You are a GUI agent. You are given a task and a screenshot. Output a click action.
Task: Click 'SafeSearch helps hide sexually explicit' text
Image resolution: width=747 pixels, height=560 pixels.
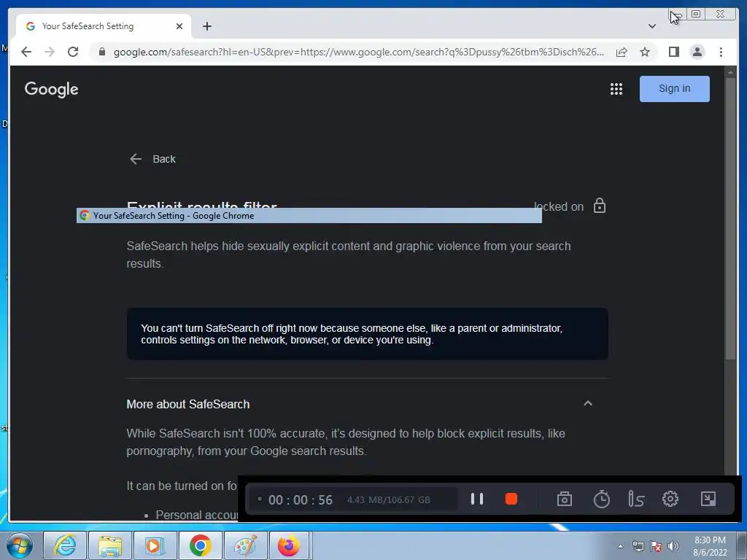click(348, 254)
